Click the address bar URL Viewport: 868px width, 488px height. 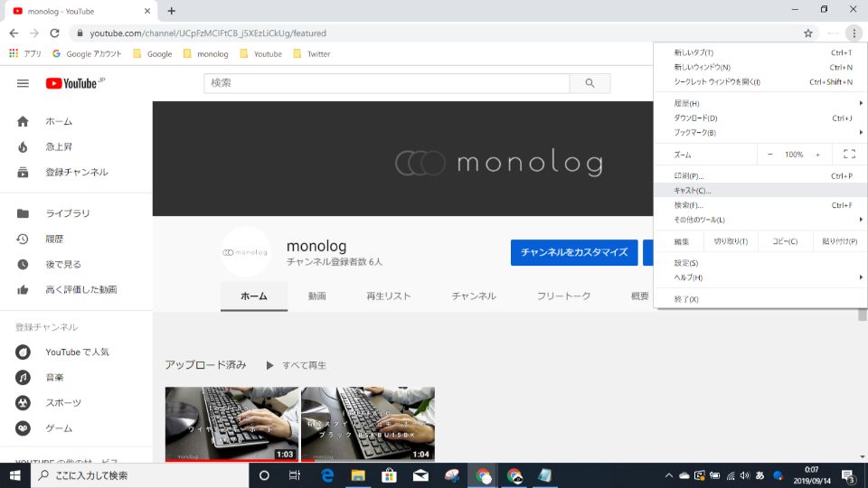coord(208,33)
